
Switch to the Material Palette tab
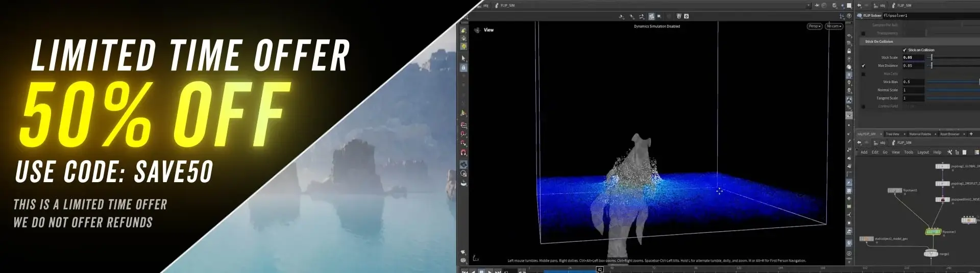point(920,134)
